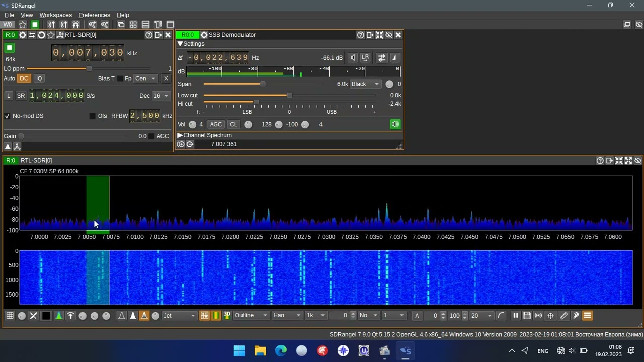Toggle DC auto correction
The width and height of the screenshot is (644, 362).
pos(24,78)
